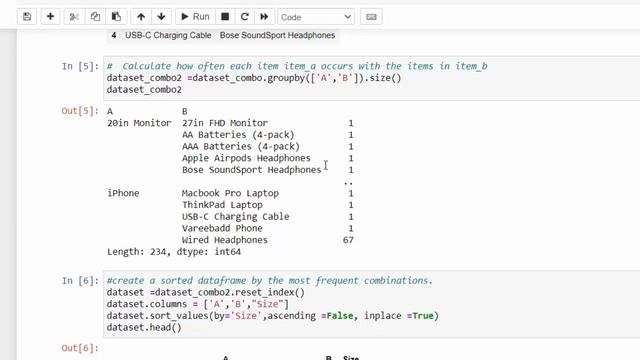Click 'Apple Airpods Headphones' row
This screenshot has height=360, width=640.
point(246,158)
